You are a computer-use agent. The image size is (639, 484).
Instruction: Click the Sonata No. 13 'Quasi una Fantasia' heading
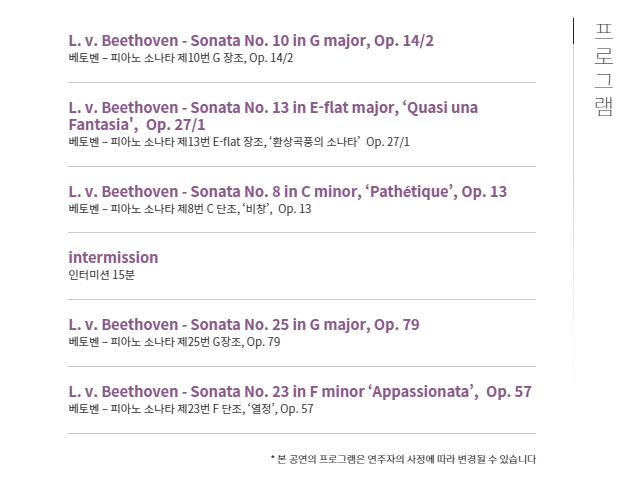tap(273, 116)
